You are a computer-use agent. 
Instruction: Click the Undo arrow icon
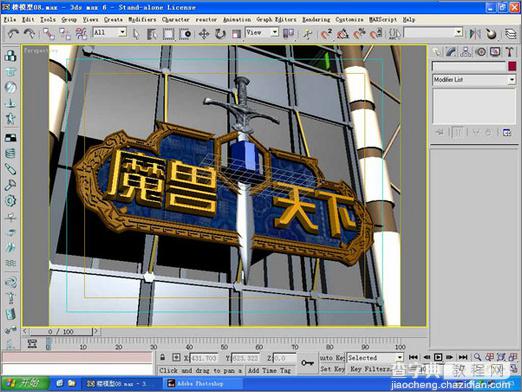pos(13,33)
